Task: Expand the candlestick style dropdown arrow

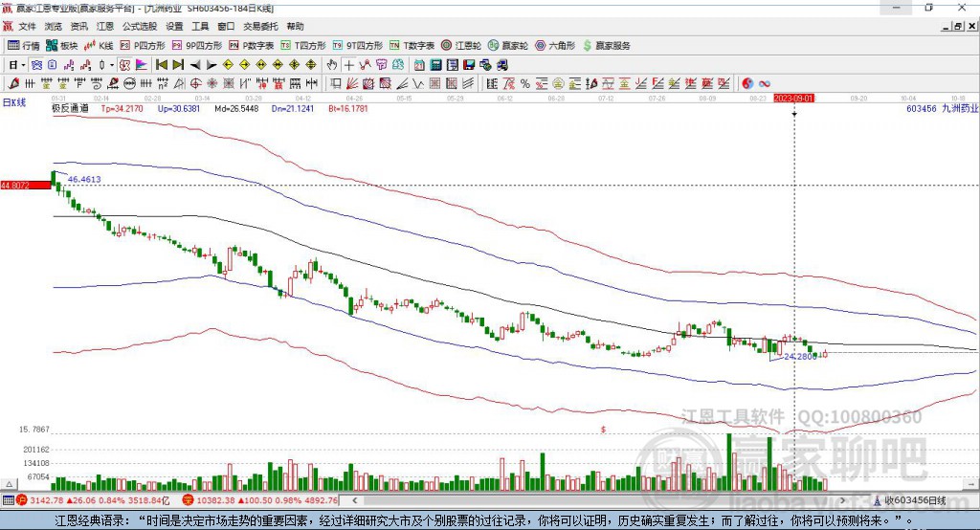Action: 112,65
